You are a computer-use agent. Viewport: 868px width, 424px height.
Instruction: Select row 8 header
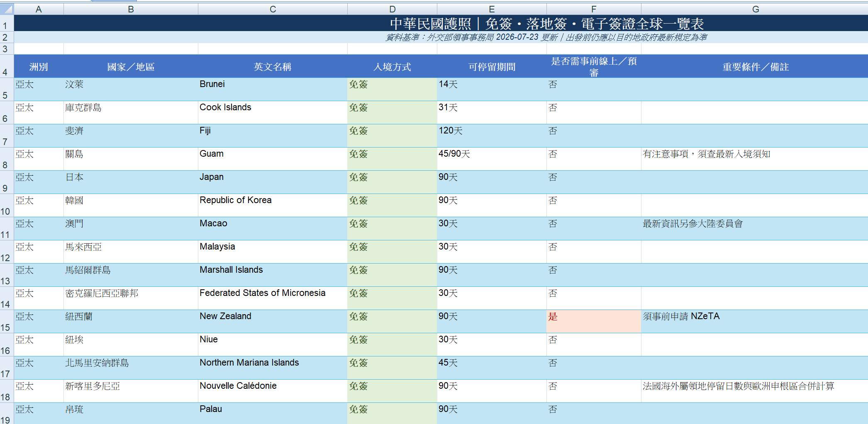(7, 159)
